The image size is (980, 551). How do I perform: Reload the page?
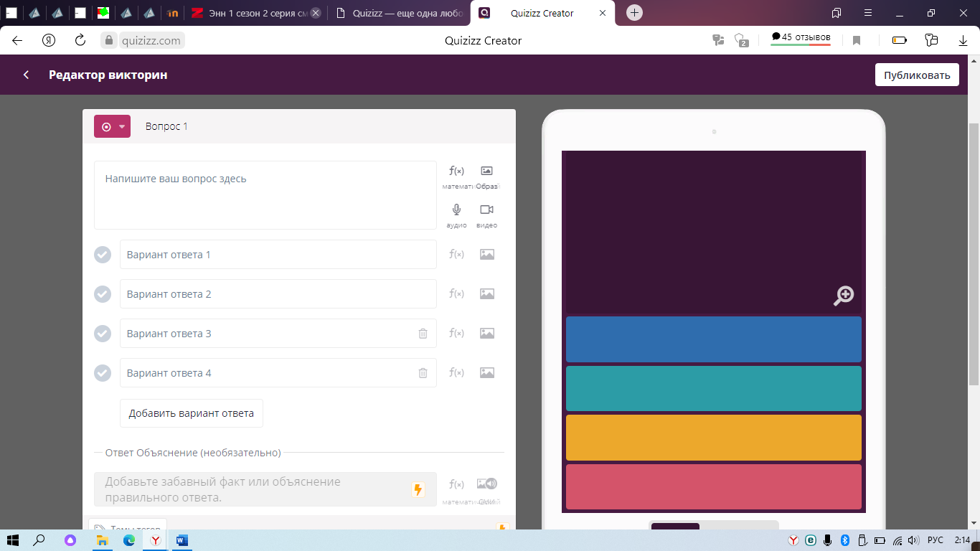click(80, 40)
